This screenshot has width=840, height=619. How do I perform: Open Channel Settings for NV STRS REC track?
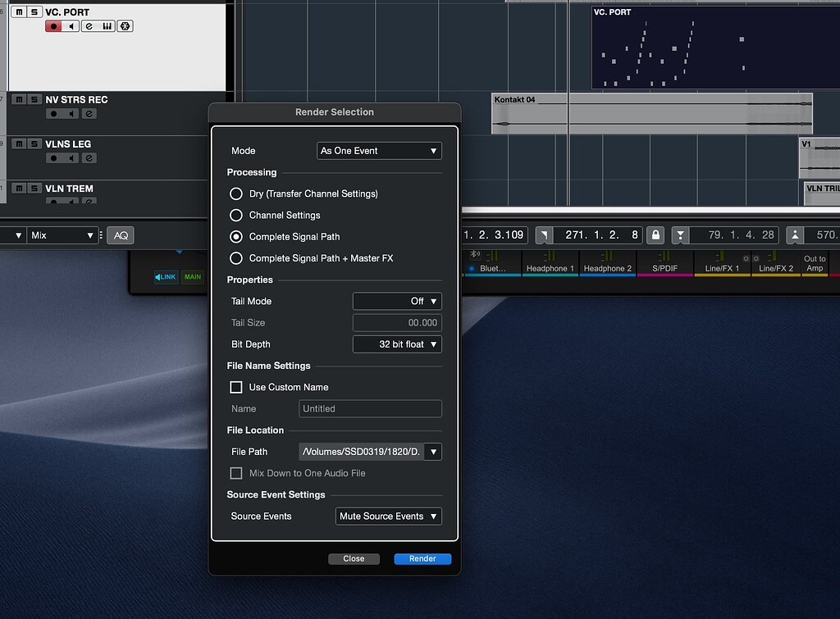click(x=89, y=114)
